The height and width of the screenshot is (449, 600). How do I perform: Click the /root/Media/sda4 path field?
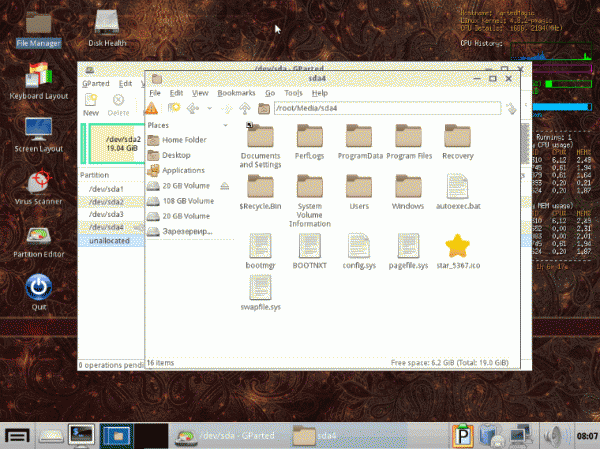[x=380, y=108]
